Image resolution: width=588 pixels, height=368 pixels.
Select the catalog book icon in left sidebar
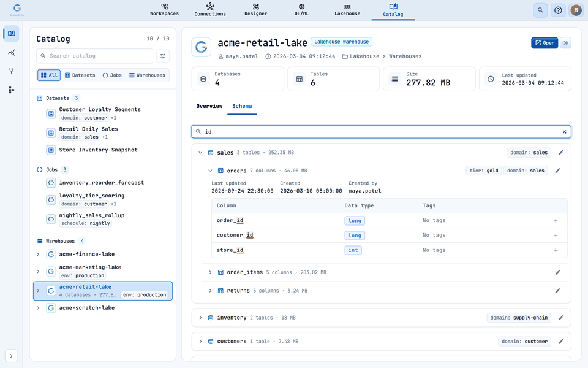11,33
